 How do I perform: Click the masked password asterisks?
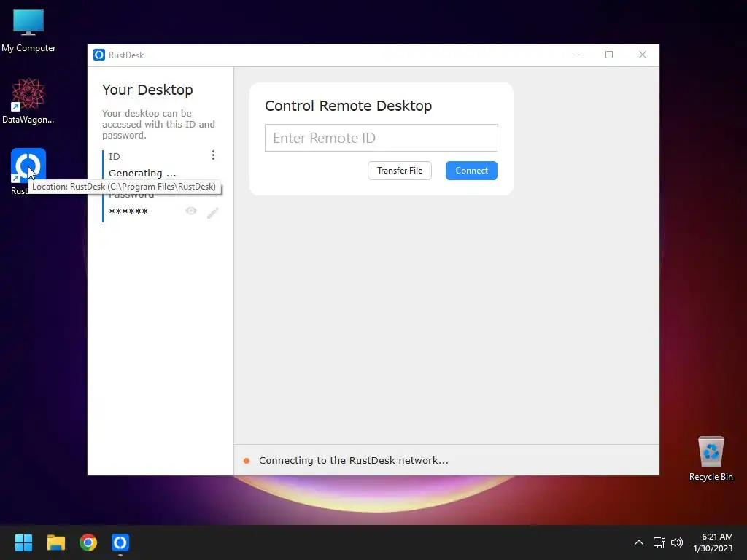pyautogui.click(x=128, y=212)
